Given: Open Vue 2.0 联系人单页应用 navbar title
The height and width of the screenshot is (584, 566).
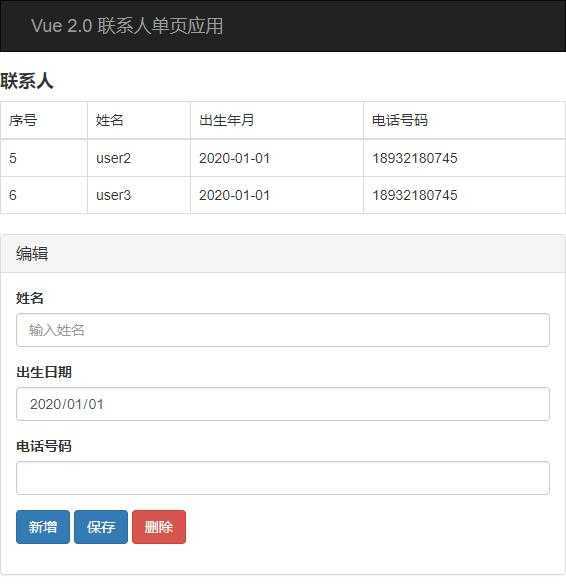Looking at the screenshot, I should click(127, 26).
